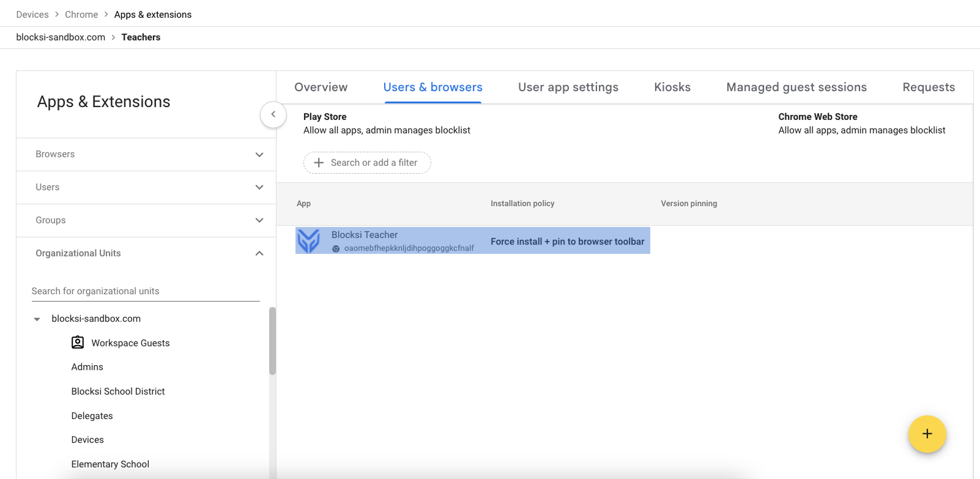Click the Play Store setting heading
Screen dimensions: 980x479
pos(325,117)
